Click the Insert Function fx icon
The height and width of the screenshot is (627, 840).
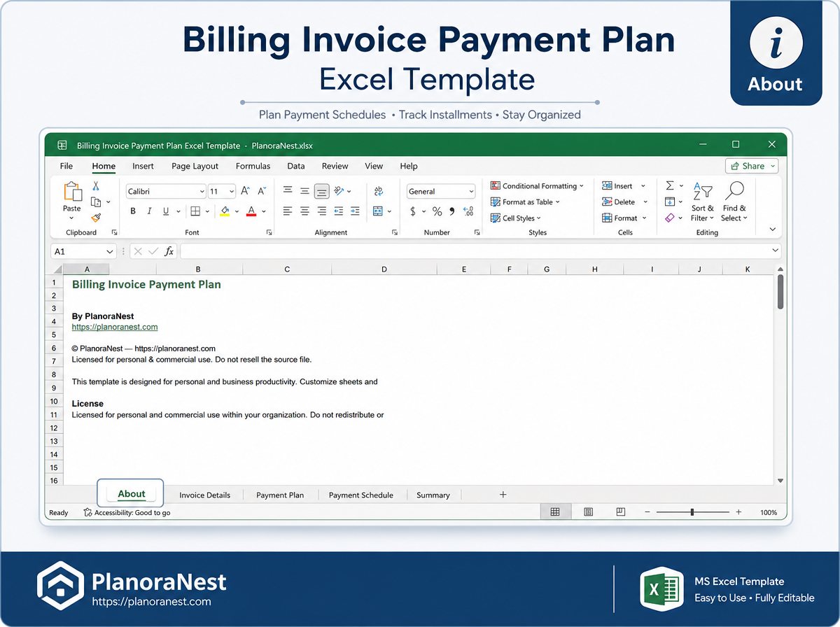click(169, 251)
